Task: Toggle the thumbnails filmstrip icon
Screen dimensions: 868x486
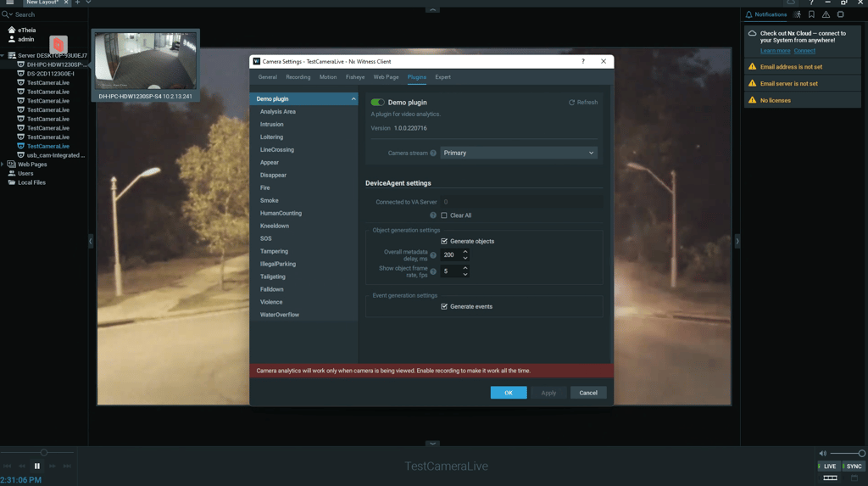Action: pos(830,478)
